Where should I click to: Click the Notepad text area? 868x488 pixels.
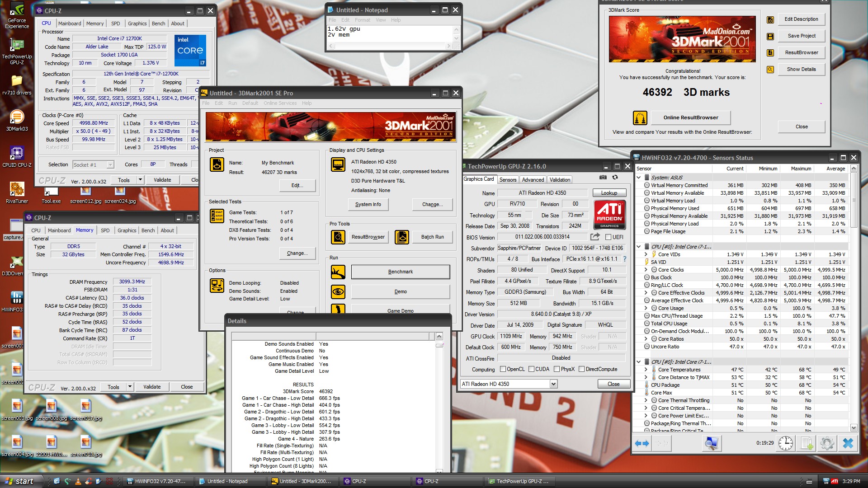tap(390, 34)
